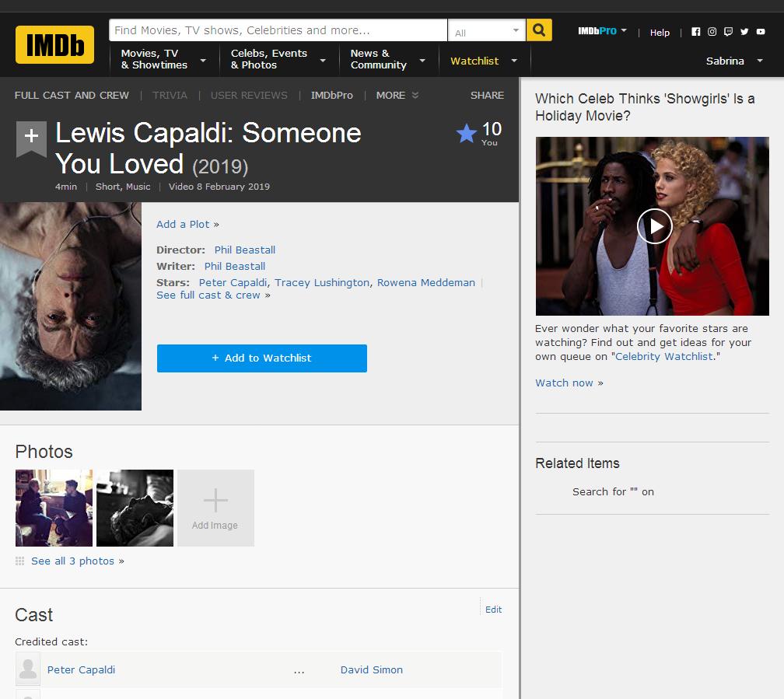
Task: Open the IMDbPro tab in title bar
Action: [332, 95]
